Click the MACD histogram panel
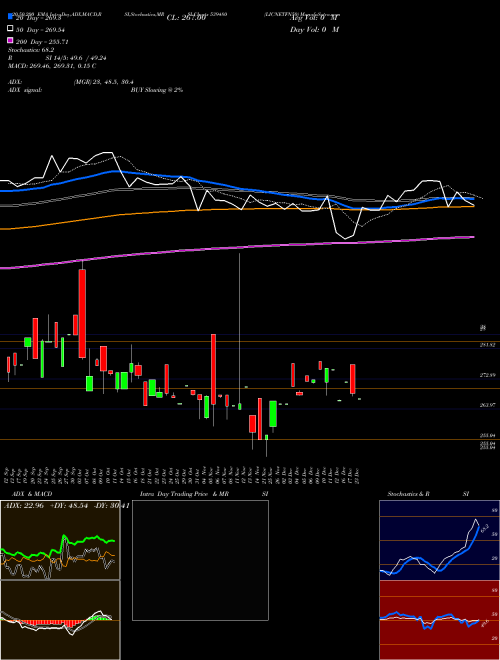The width and height of the screenshot is (500, 660). [60, 620]
